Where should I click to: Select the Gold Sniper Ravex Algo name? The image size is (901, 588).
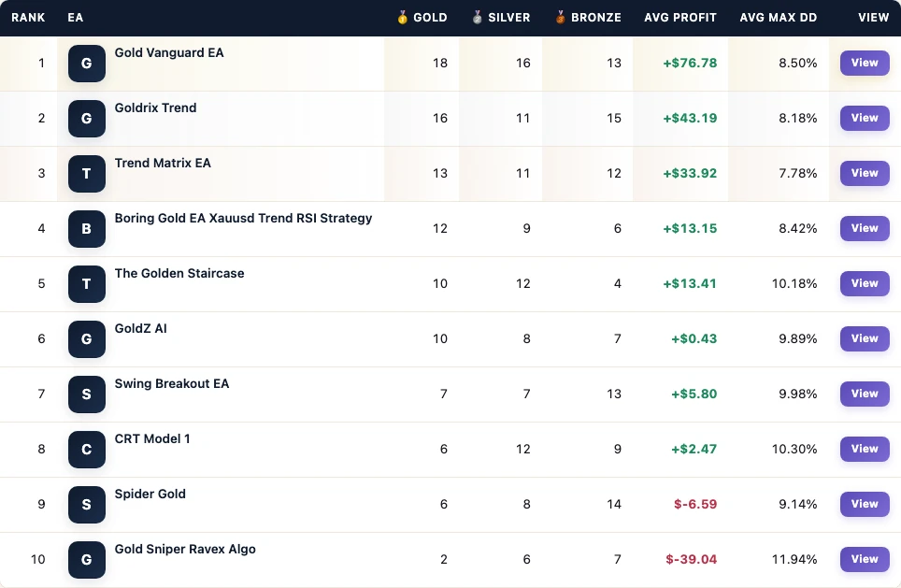point(185,550)
